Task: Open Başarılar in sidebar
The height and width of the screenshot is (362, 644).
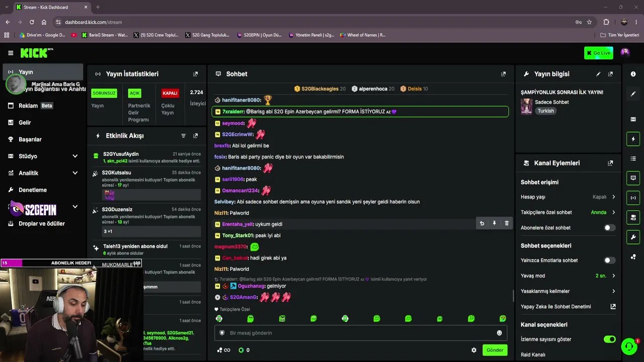Action: tap(42, 139)
